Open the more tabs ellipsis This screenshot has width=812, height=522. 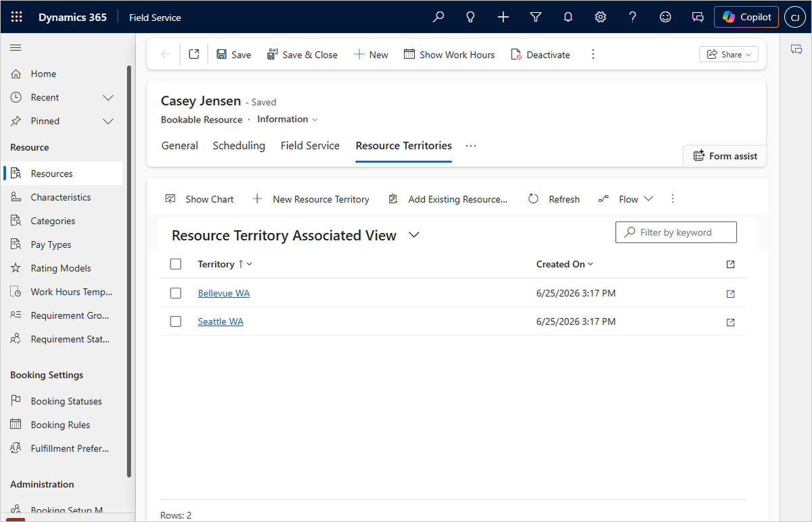471,146
